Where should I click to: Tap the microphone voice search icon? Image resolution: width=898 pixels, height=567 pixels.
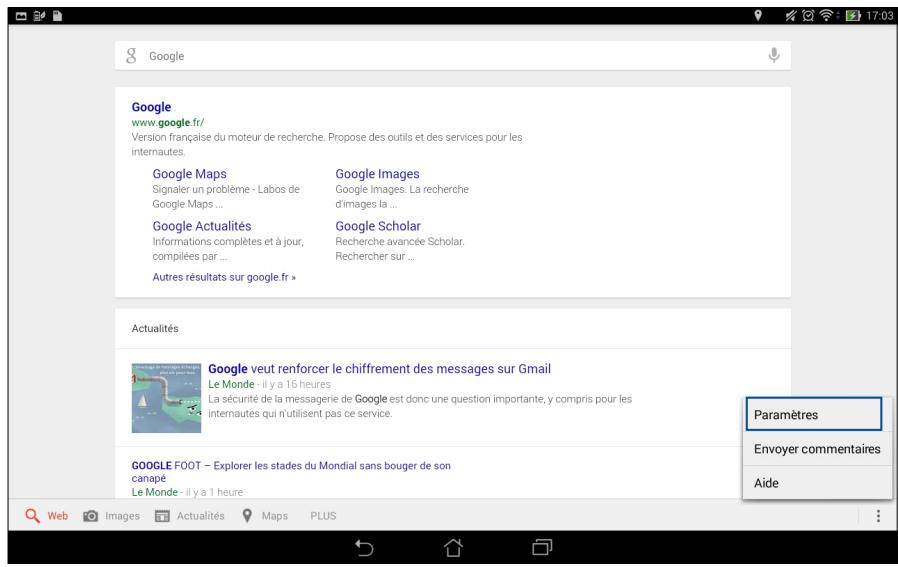(x=774, y=56)
